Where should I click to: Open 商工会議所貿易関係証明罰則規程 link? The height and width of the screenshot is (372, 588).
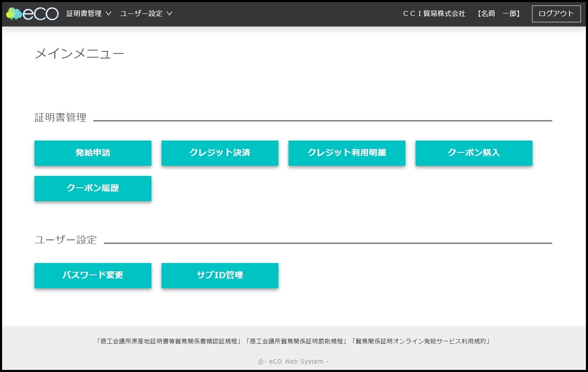(297, 341)
